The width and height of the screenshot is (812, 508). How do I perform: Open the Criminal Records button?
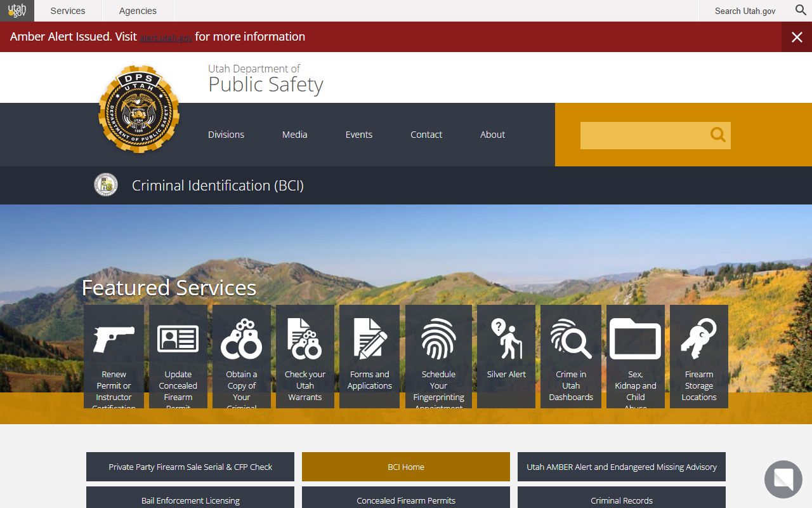point(622,498)
